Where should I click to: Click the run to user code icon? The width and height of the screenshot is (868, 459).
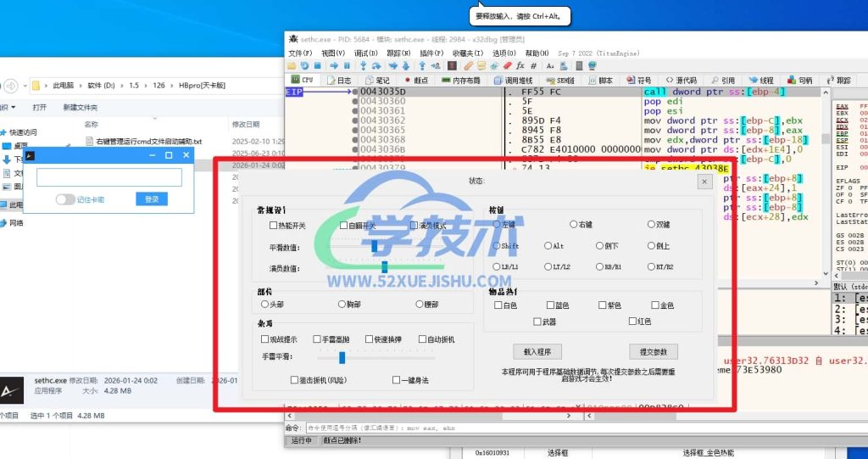pos(436,65)
